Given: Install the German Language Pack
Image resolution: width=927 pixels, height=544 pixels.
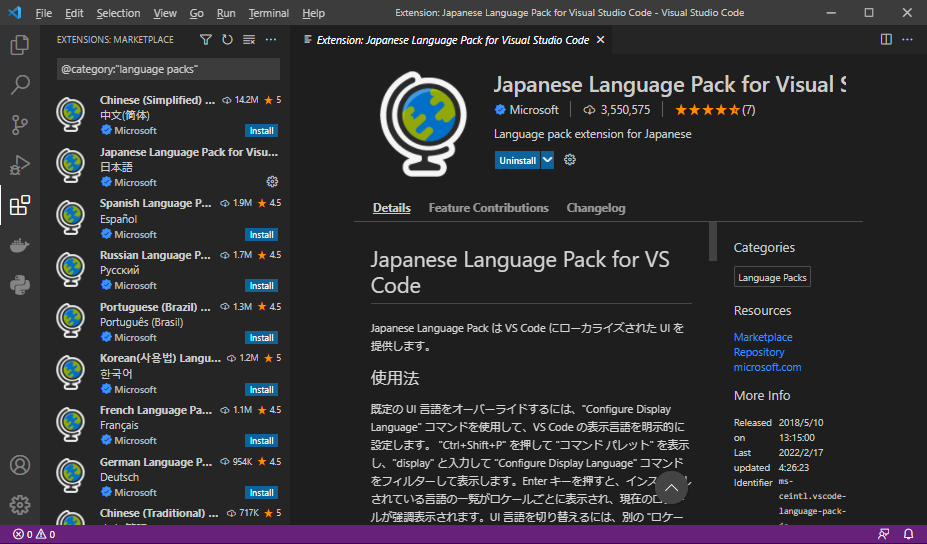Looking at the screenshot, I should click(261, 493).
